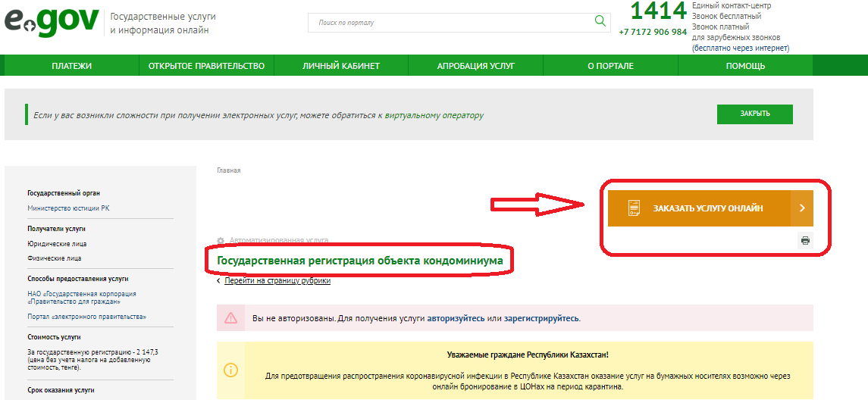The width and height of the screenshot is (868, 400).
Task: Click the warning triangle icon in pink banner
Action: pyautogui.click(x=231, y=318)
